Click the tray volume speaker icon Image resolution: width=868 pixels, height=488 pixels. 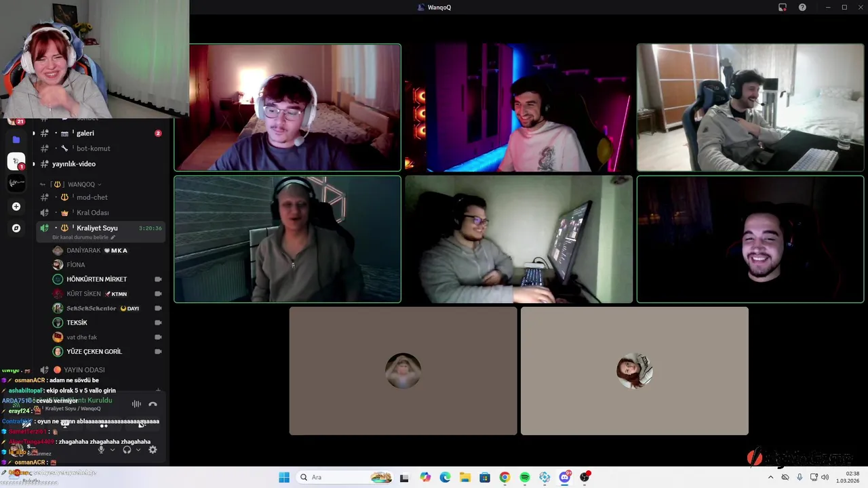[x=825, y=477]
